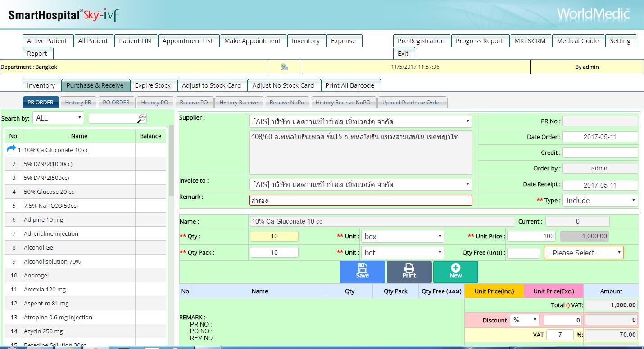This screenshot has width=644, height=349.
Task: Go to Active Patient menu
Action: (x=47, y=40)
